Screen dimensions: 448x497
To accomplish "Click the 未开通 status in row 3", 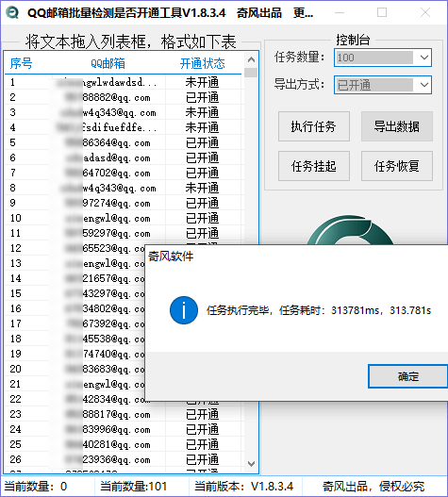I will click(x=202, y=112).
